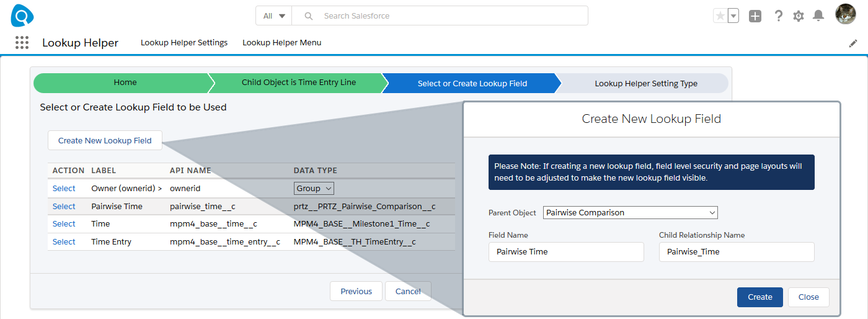Click the ownerid API name cell

185,188
